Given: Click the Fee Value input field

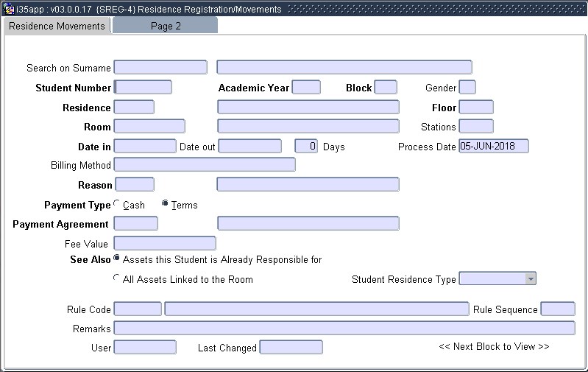Looking at the screenshot, I should pos(165,244).
